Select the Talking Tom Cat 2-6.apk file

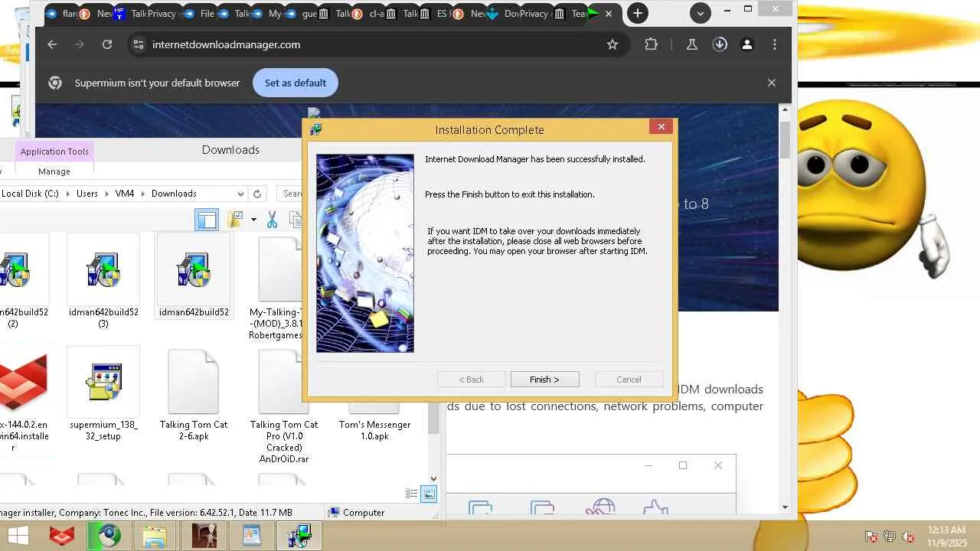click(x=194, y=395)
